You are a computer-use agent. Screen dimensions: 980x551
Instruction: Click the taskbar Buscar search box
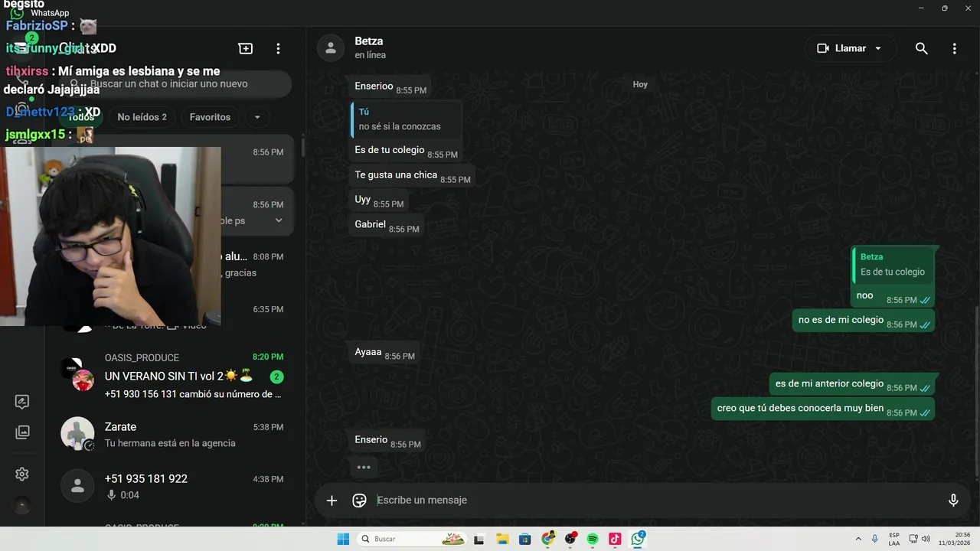click(413, 539)
